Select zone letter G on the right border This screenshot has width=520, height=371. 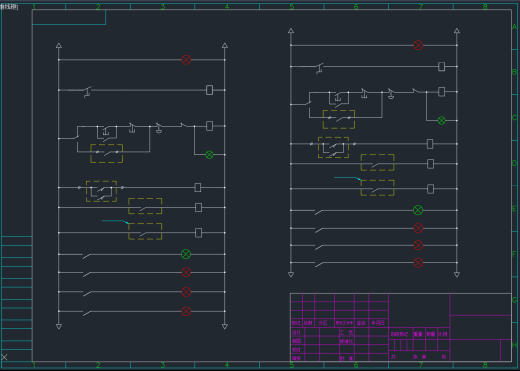pos(515,300)
